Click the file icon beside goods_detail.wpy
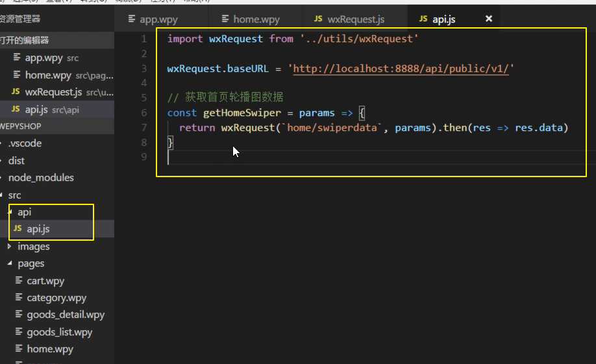This screenshot has width=596, height=364. click(19, 315)
